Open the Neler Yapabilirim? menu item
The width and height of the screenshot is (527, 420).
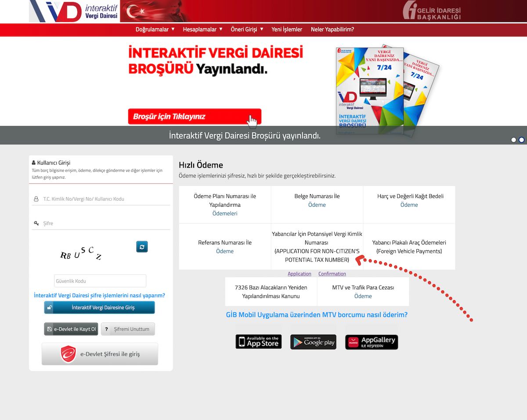tap(332, 29)
